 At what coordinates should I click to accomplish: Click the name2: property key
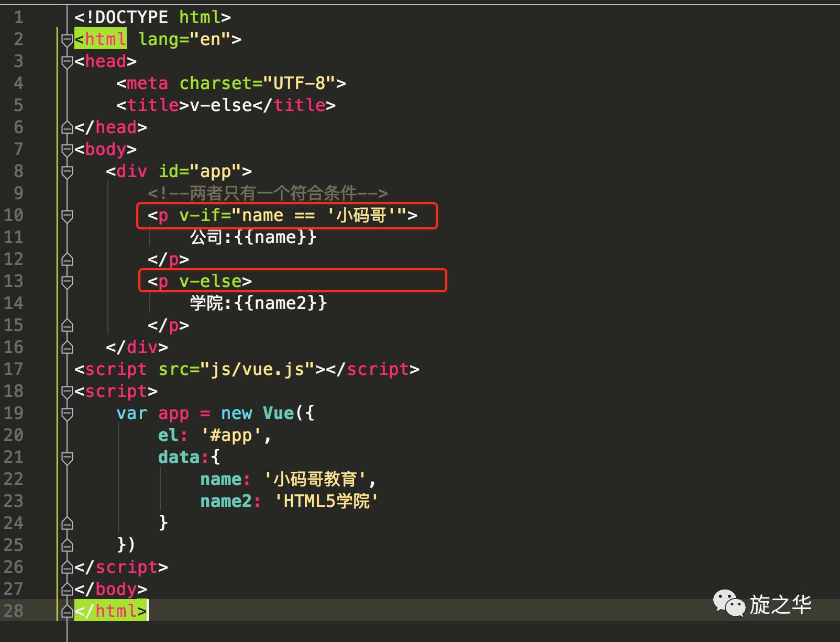point(230,501)
